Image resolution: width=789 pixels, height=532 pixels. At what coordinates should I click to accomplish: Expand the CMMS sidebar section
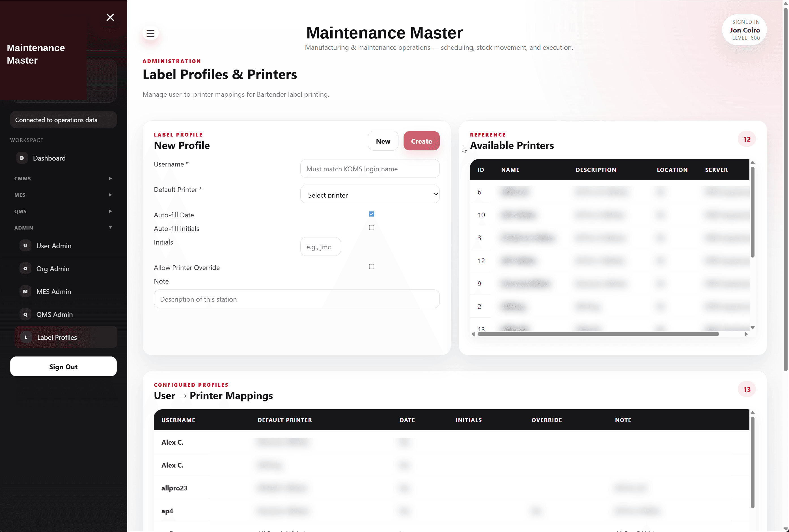(63, 178)
